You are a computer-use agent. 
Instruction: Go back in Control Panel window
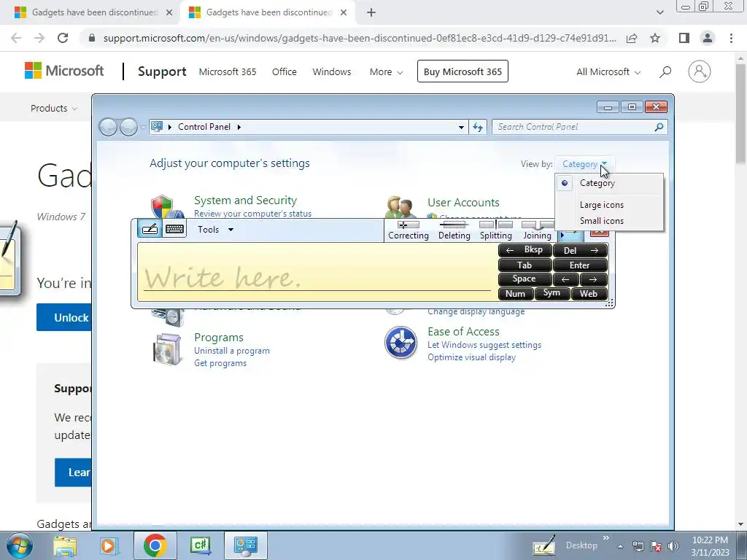(109, 127)
